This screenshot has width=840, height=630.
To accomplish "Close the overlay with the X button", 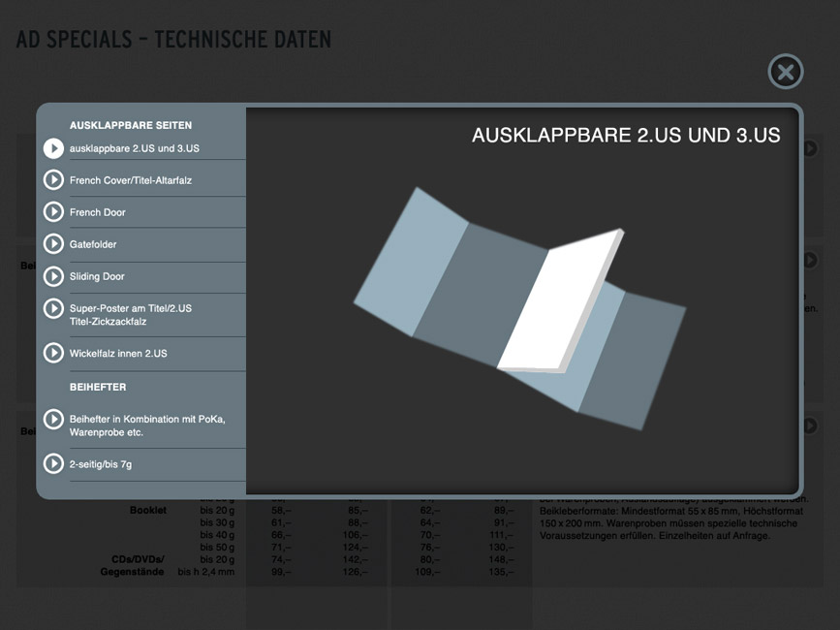I will [x=786, y=72].
